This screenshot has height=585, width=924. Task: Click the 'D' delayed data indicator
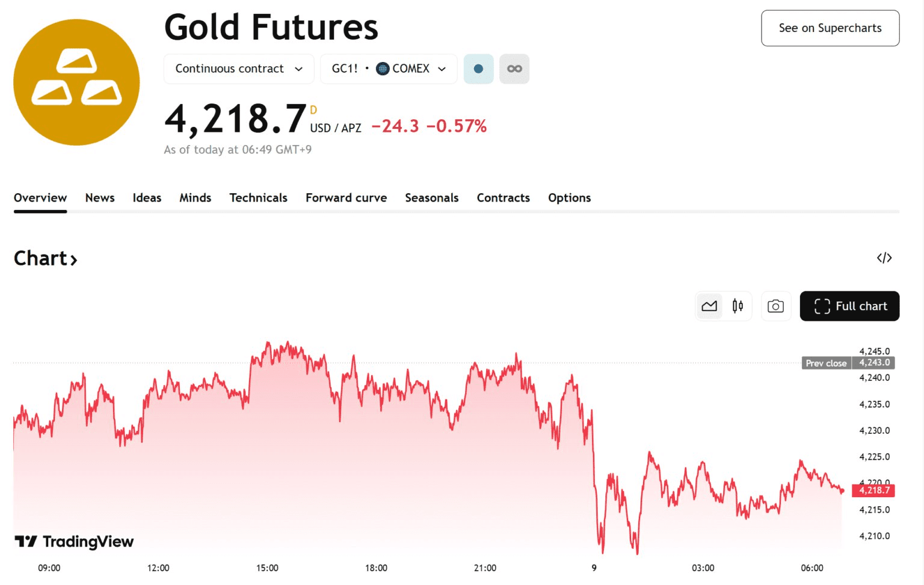(313, 110)
